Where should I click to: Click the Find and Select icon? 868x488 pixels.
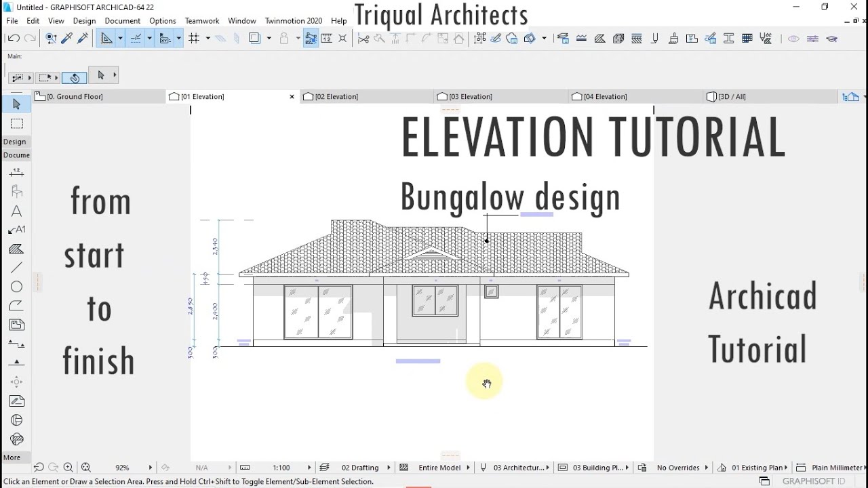[51, 39]
